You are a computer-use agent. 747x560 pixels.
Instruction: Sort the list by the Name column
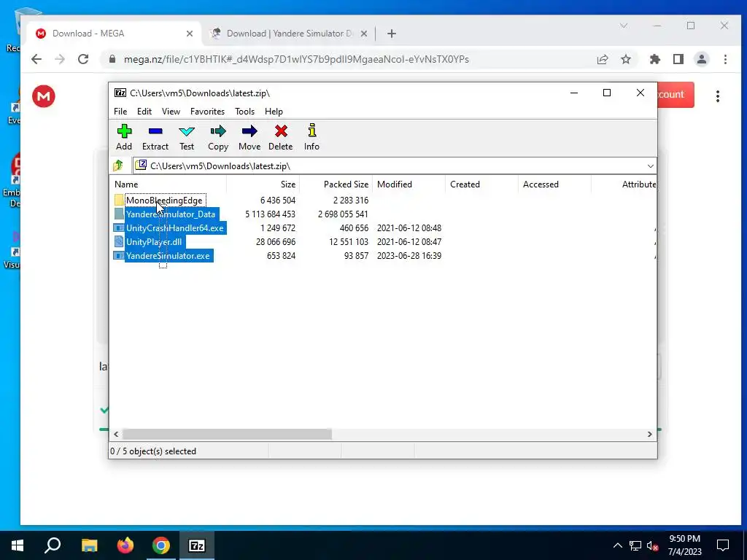point(169,184)
